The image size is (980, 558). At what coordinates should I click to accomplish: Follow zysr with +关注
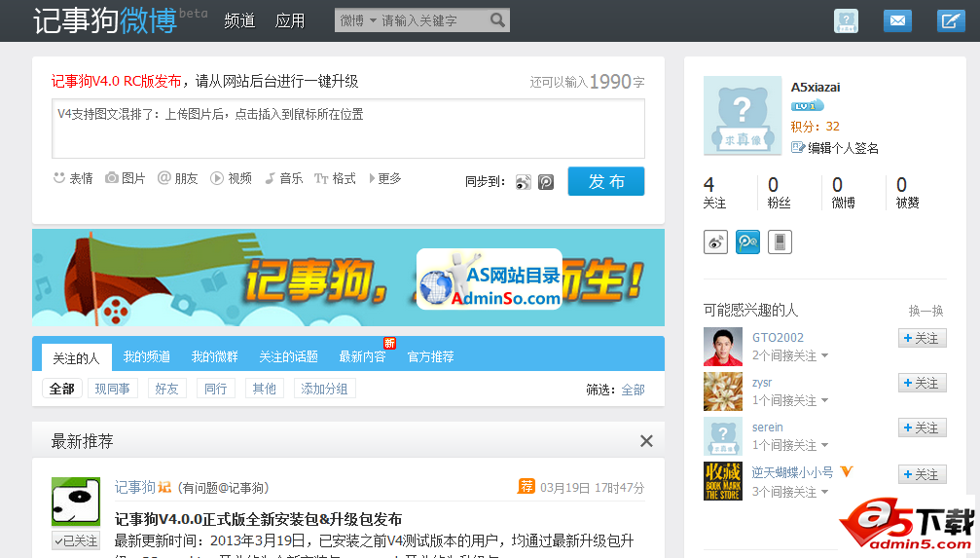point(922,383)
